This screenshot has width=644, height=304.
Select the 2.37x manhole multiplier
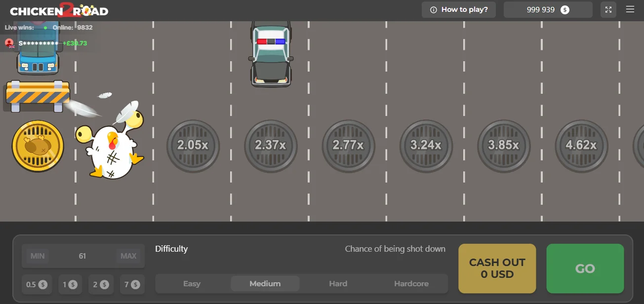click(x=271, y=146)
